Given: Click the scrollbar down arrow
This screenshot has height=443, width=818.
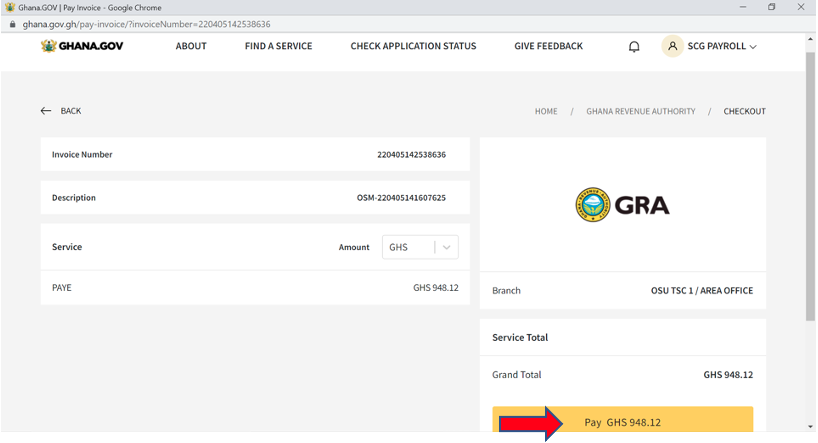Looking at the screenshot, I should pos(810,426).
